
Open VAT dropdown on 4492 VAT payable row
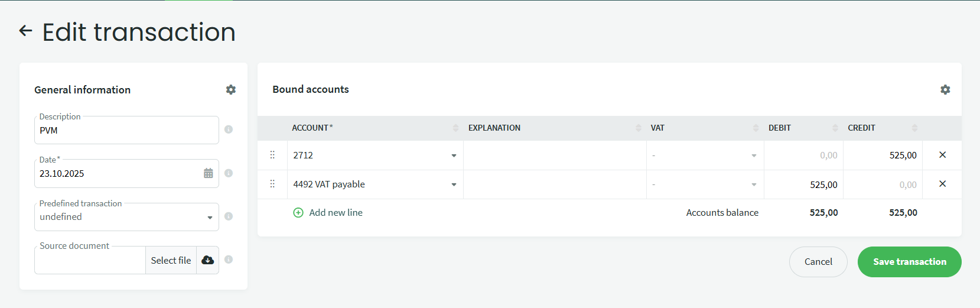pyautogui.click(x=754, y=185)
